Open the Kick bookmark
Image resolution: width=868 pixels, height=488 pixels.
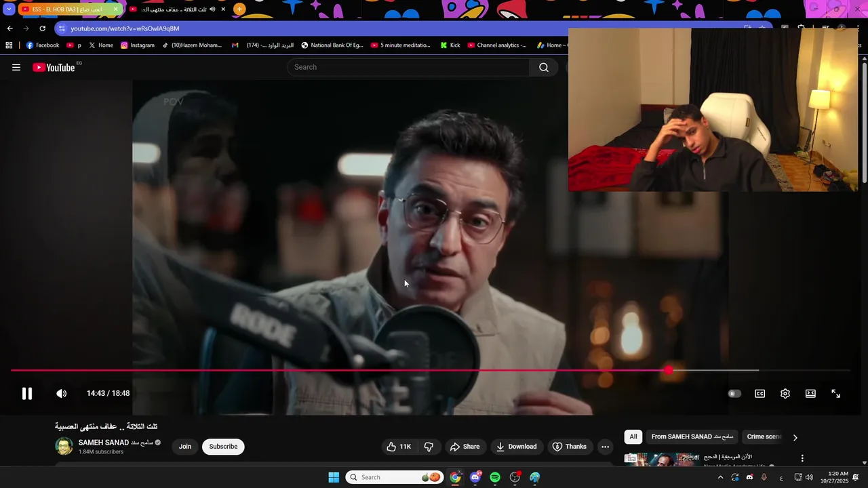(x=450, y=45)
